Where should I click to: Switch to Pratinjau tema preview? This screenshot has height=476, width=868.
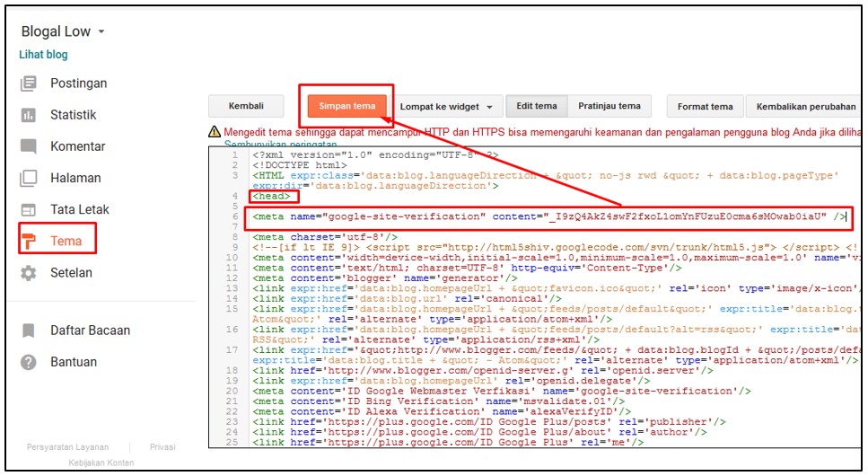[609, 106]
